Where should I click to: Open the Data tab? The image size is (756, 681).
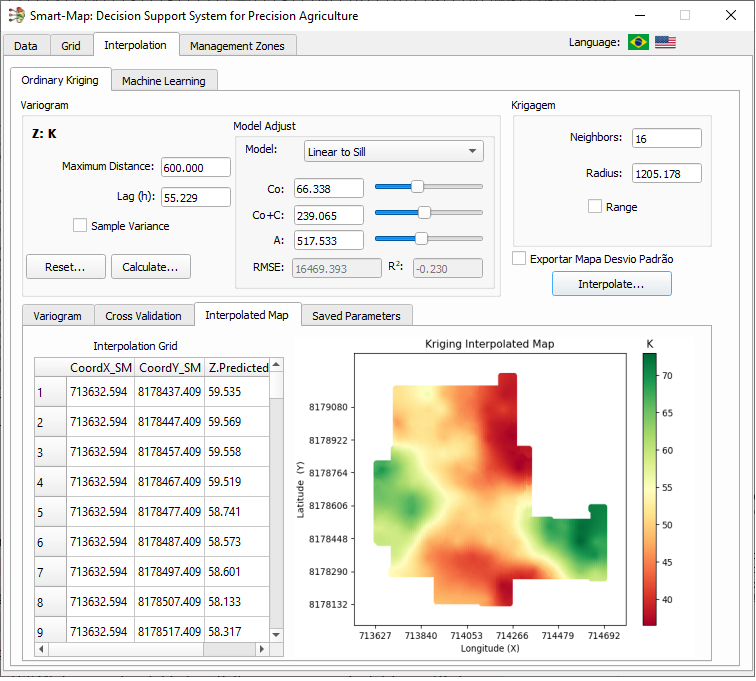pyautogui.click(x=26, y=46)
